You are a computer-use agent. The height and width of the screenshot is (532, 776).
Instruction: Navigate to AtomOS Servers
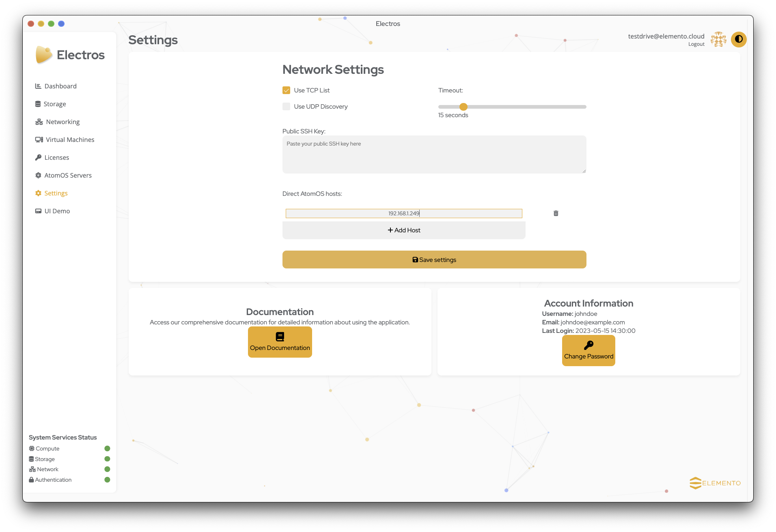pyautogui.click(x=63, y=175)
